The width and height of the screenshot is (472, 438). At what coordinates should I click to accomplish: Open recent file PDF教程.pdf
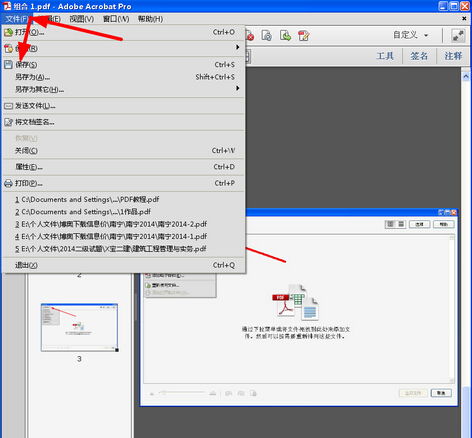pyautogui.click(x=124, y=200)
